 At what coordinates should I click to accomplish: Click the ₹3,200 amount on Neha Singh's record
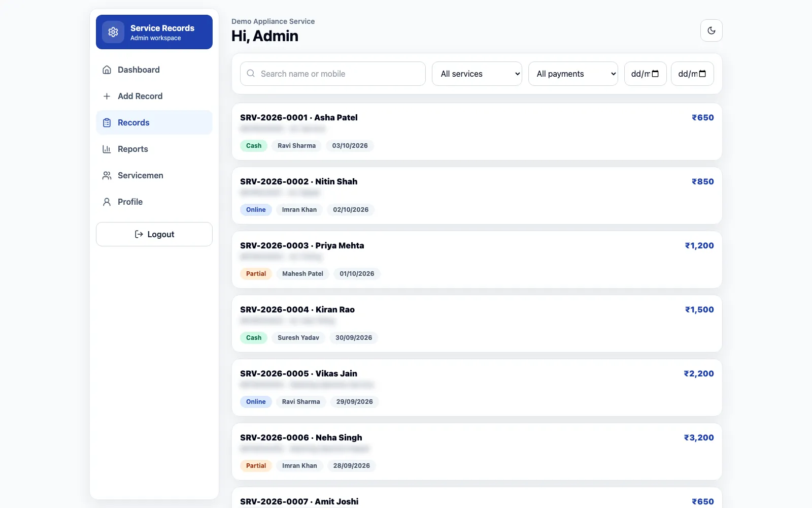click(x=699, y=437)
